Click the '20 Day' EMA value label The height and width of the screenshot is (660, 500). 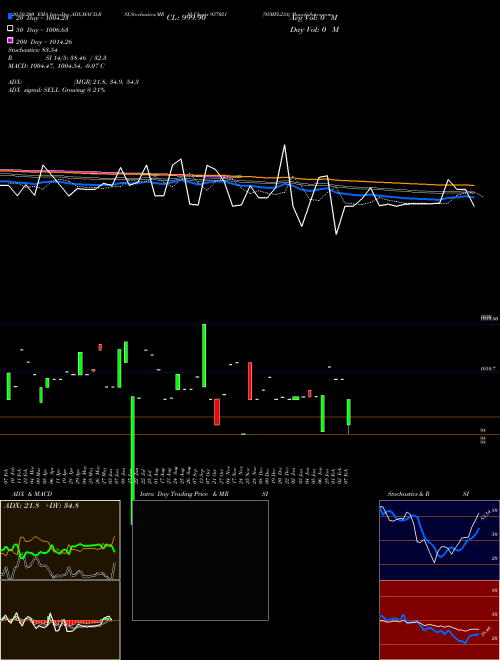[42, 18]
